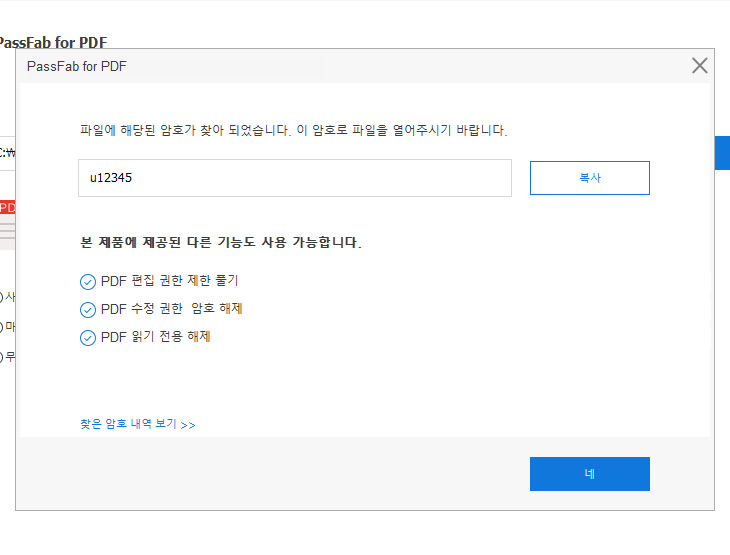Close the PassFab for PDF dialog

click(699, 66)
